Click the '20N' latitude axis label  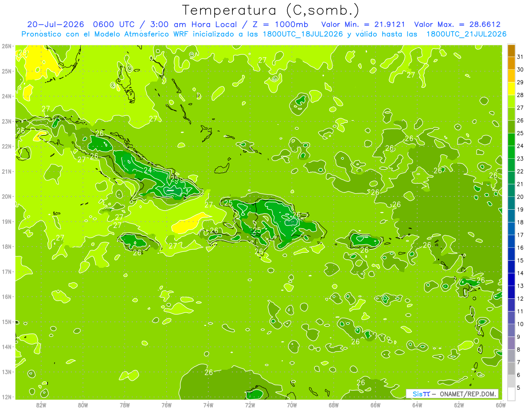7,196
